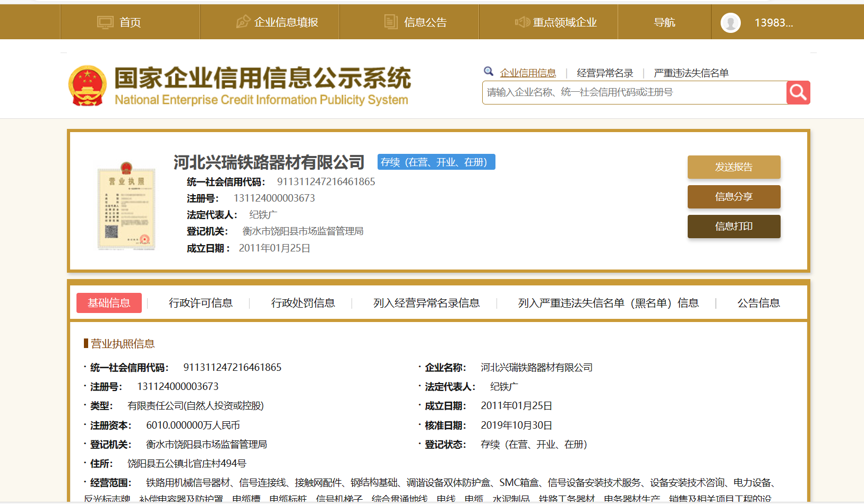Open the 导航 navigation menu
The image size is (864, 504).
664,22
